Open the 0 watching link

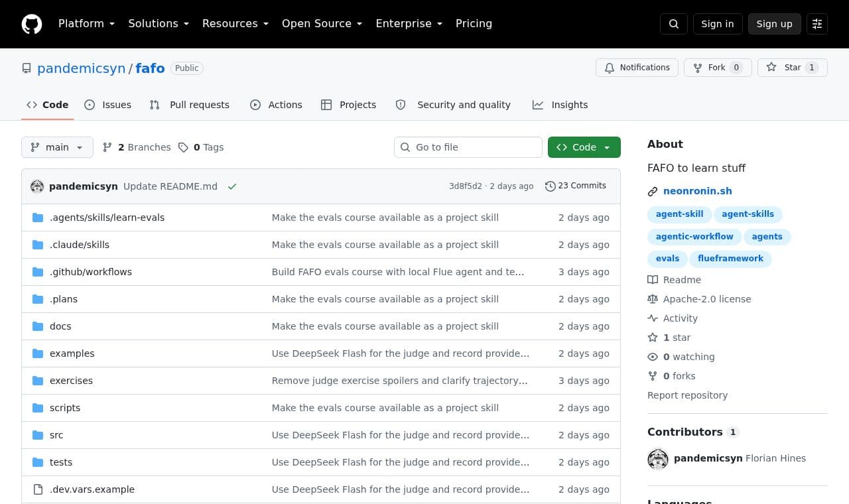click(x=688, y=357)
